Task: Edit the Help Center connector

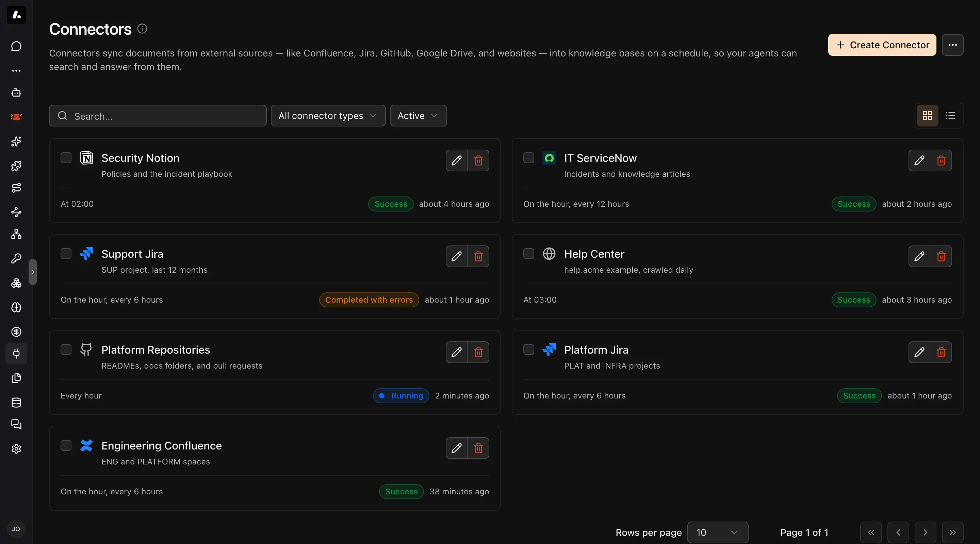Action: 919,256
